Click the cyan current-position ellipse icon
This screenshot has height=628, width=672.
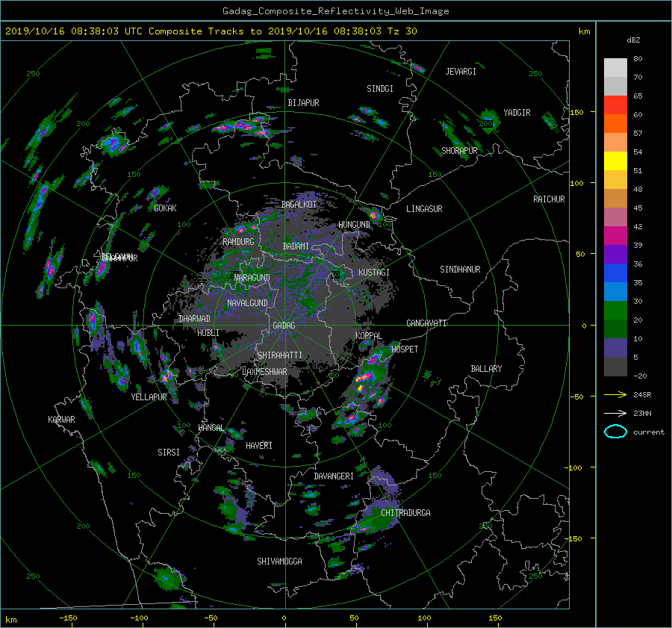[615, 432]
